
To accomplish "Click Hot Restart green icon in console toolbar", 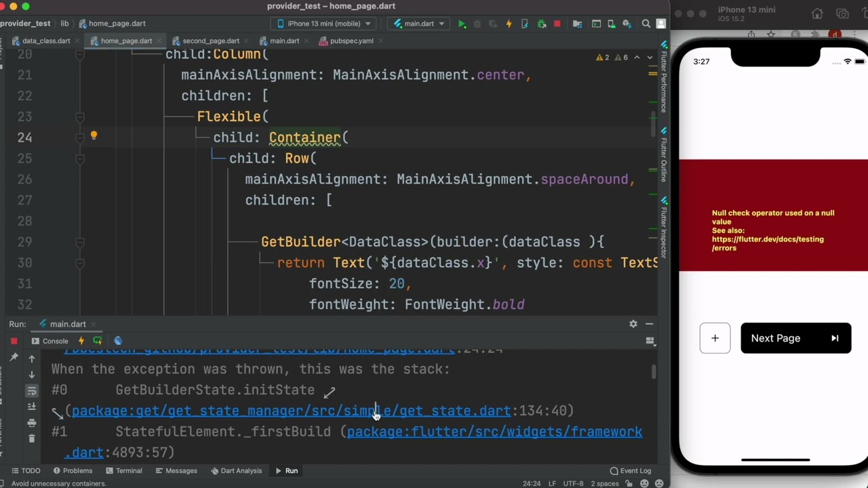I will [x=98, y=341].
